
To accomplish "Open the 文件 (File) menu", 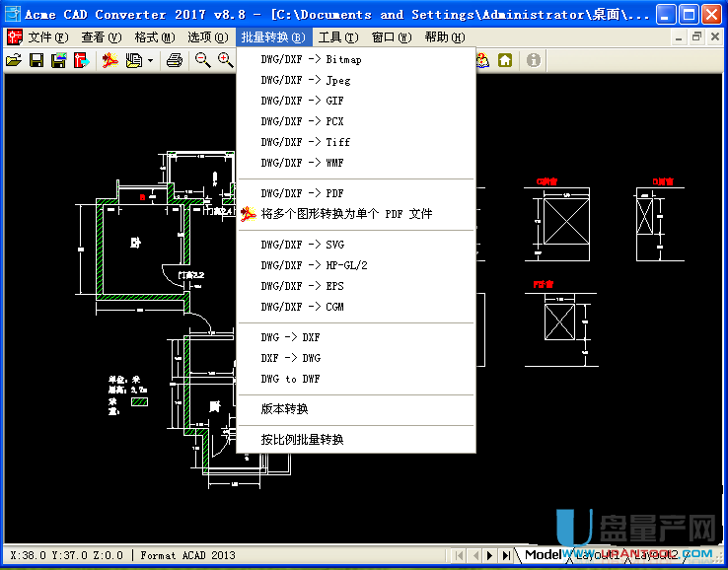I will pos(47,37).
